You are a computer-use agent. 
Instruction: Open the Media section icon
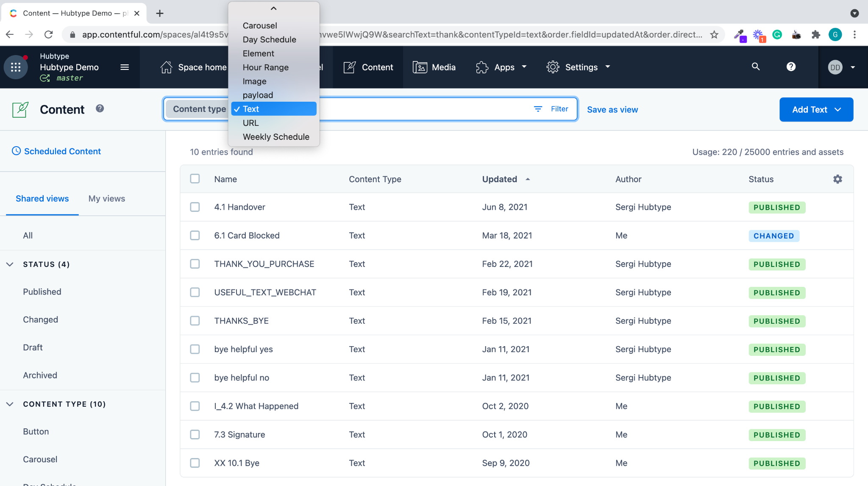[x=420, y=67]
